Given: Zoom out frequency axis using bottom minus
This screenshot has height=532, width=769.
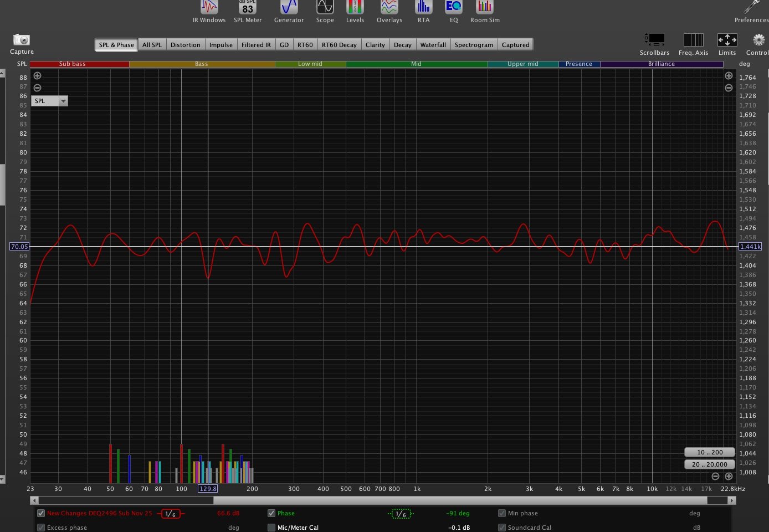Looking at the screenshot, I should [715, 476].
